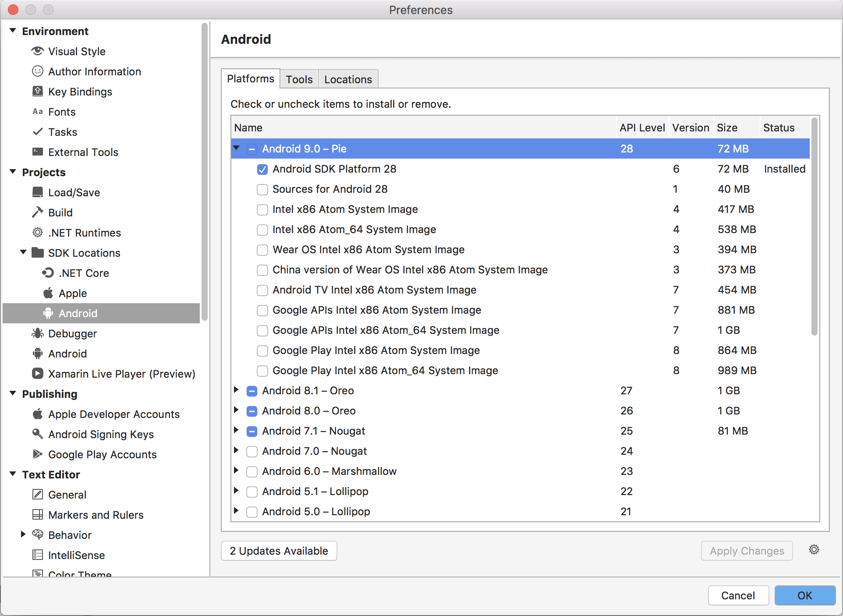Open Fonts via its Aa icon
Viewport: 843px width, 616px height.
38,111
